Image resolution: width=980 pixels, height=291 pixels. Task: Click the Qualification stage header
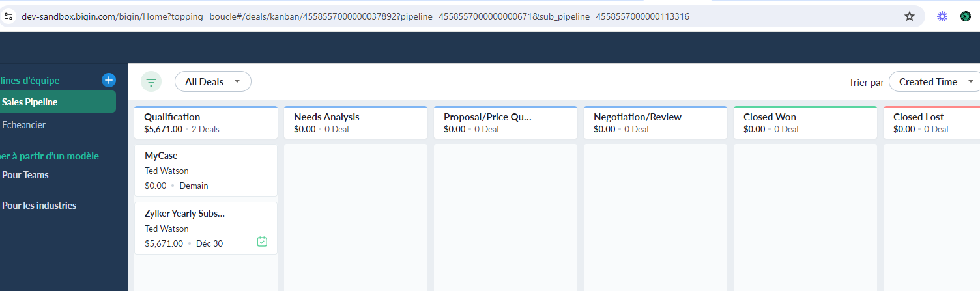coord(206,122)
